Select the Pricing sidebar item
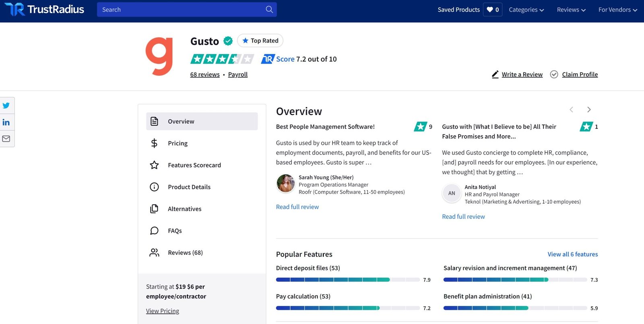The width and height of the screenshot is (644, 324). (202, 143)
